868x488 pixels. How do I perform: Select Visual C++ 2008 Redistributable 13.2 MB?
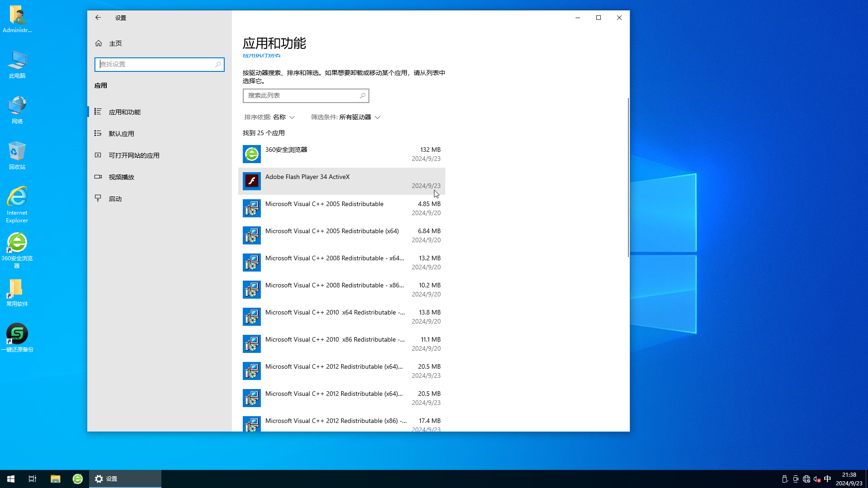click(342, 263)
